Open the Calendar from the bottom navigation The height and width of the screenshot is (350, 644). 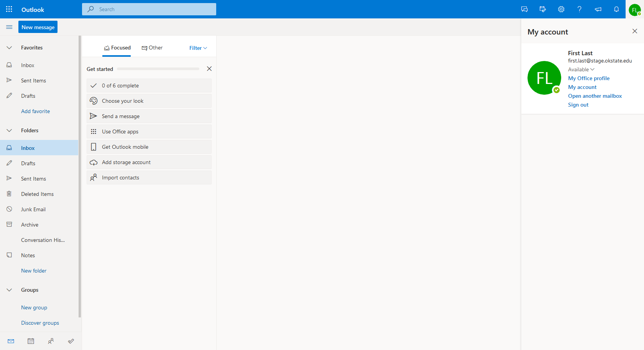pyautogui.click(x=31, y=341)
